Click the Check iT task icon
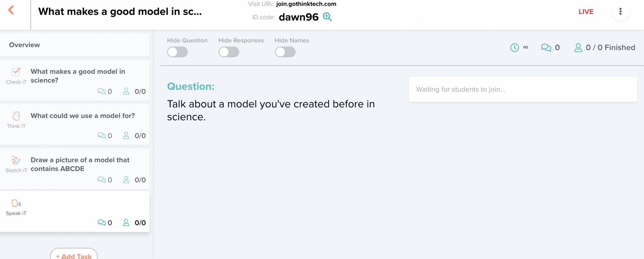 coord(16,72)
